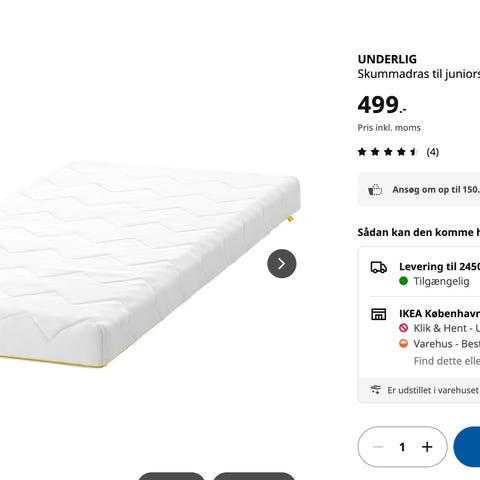Click the green availability dot
Screen dimensions: 480x480
tap(403, 281)
